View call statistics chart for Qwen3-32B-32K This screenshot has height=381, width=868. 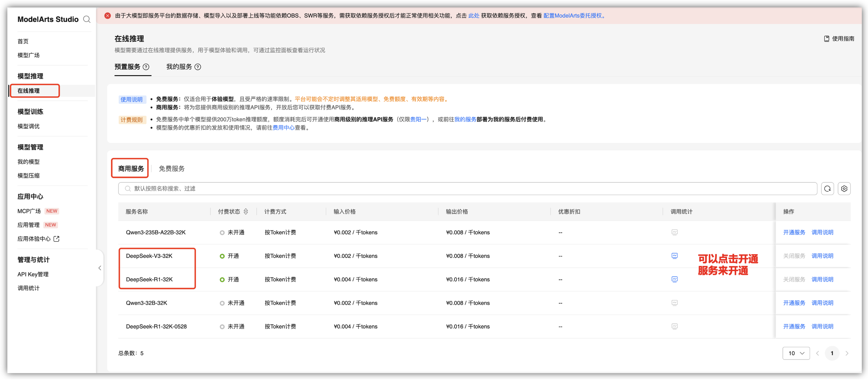(675, 303)
